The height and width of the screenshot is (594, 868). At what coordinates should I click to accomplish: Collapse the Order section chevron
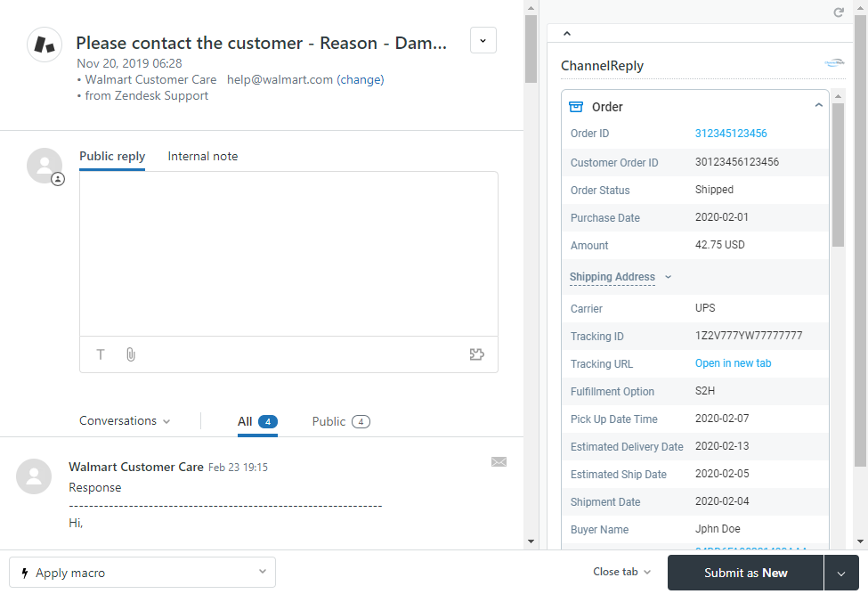point(819,105)
